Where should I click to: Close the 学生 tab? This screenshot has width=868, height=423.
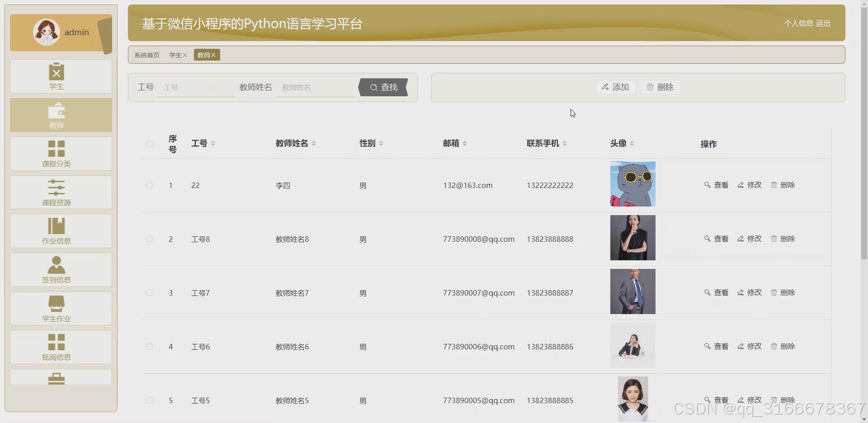click(185, 55)
